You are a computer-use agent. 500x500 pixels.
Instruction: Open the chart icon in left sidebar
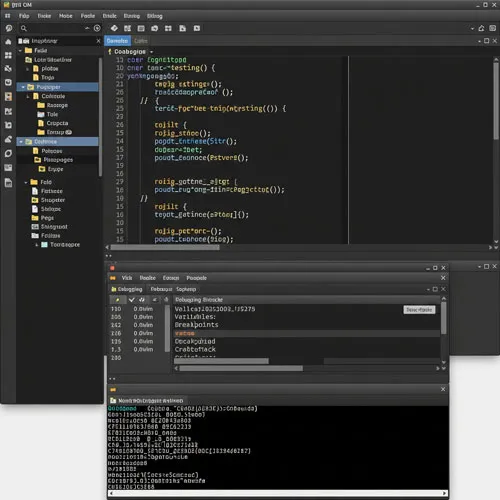pyautogui.click(x=8, y=111)
